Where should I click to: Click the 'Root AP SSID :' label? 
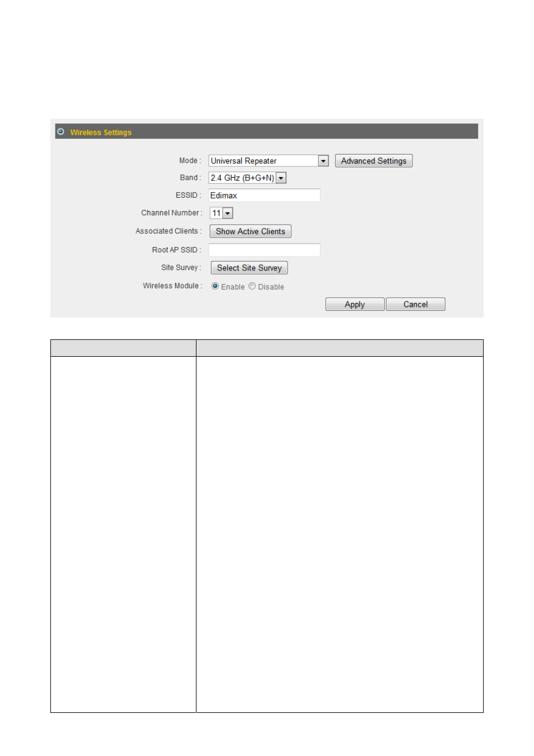176,250
